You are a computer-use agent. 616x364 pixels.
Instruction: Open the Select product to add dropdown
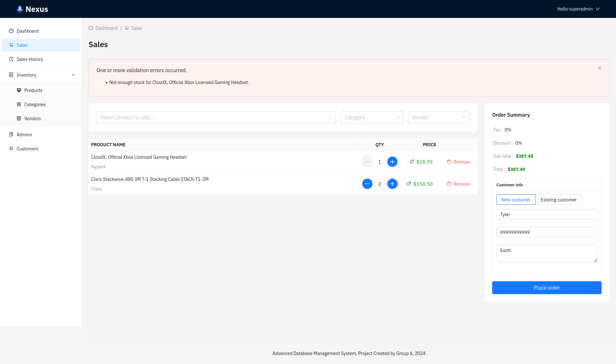(x=216, y=117)
